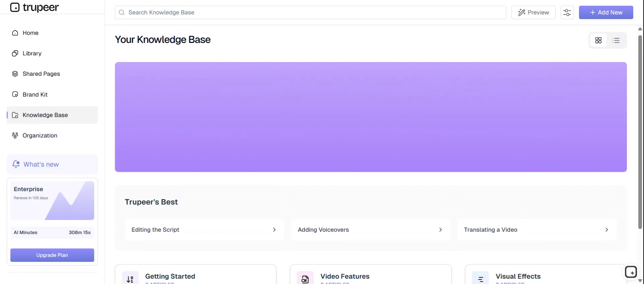Click the Home sidebar icon

pyautogui.click(x=15, y=33)
